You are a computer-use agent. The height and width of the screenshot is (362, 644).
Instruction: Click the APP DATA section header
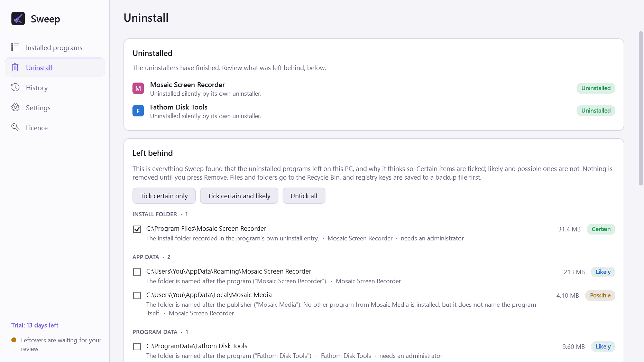point(151,257)
